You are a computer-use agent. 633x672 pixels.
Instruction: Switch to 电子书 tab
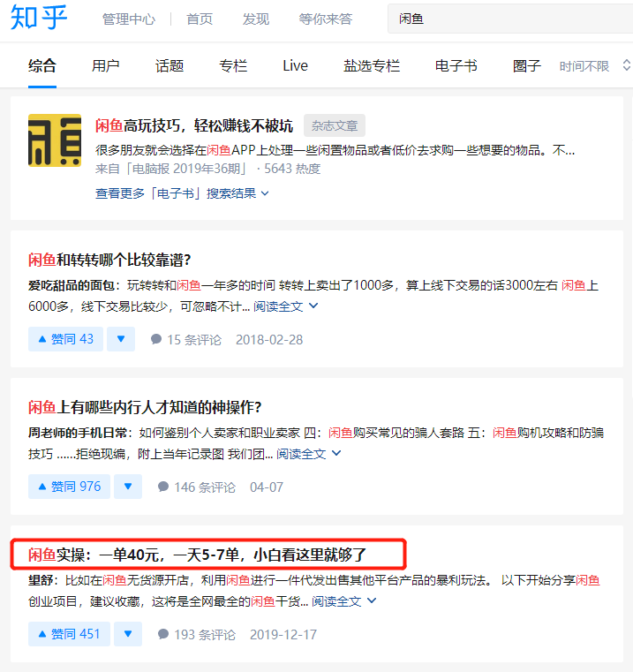click(x=456, y=66)
